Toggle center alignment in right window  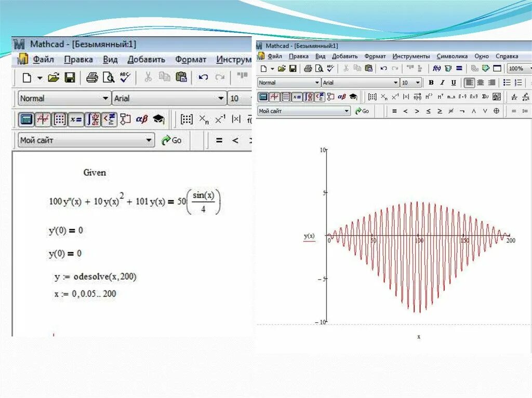tap(481, 83)
